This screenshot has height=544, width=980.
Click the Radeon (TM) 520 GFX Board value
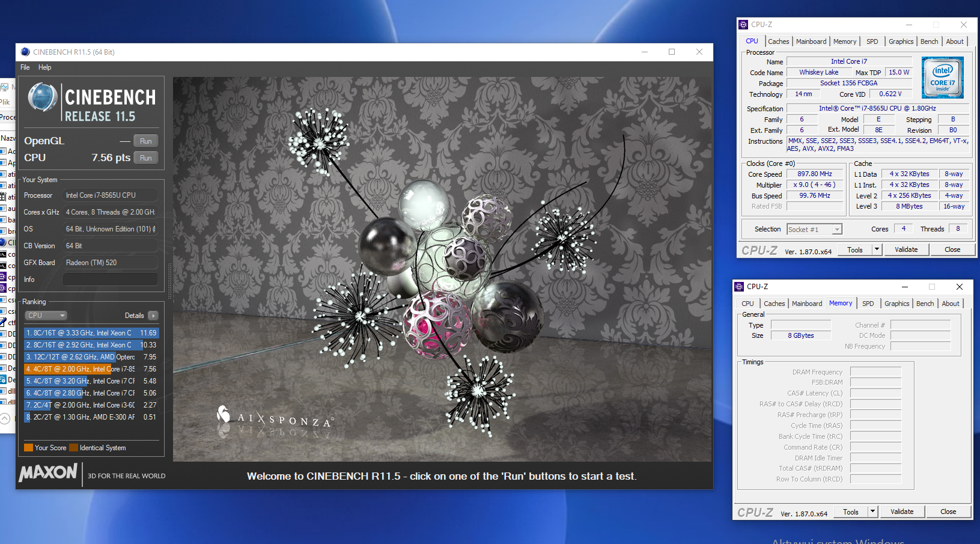pos(111,263)
